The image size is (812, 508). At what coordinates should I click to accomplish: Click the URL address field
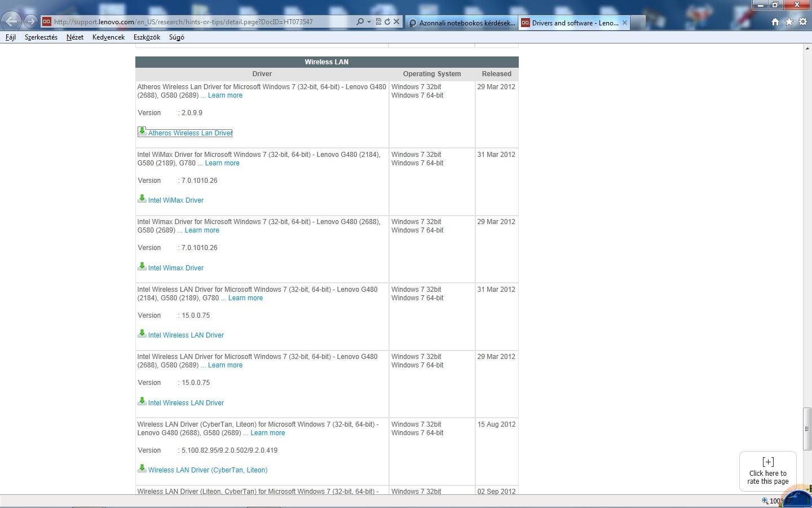[203, 22]
